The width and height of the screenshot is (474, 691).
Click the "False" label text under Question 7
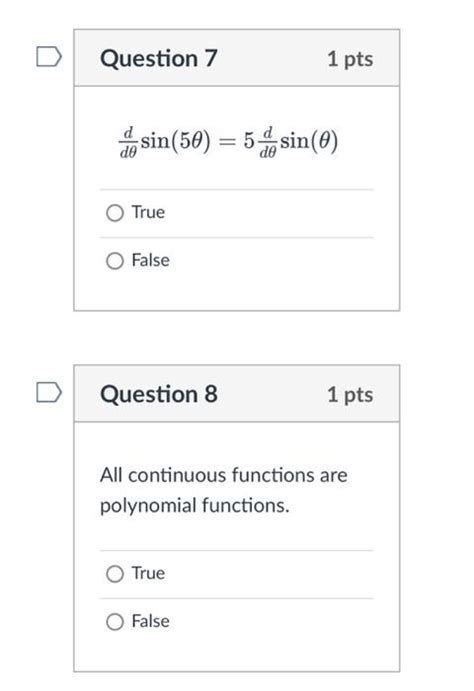pyautogui.click(x=151, y=260)
